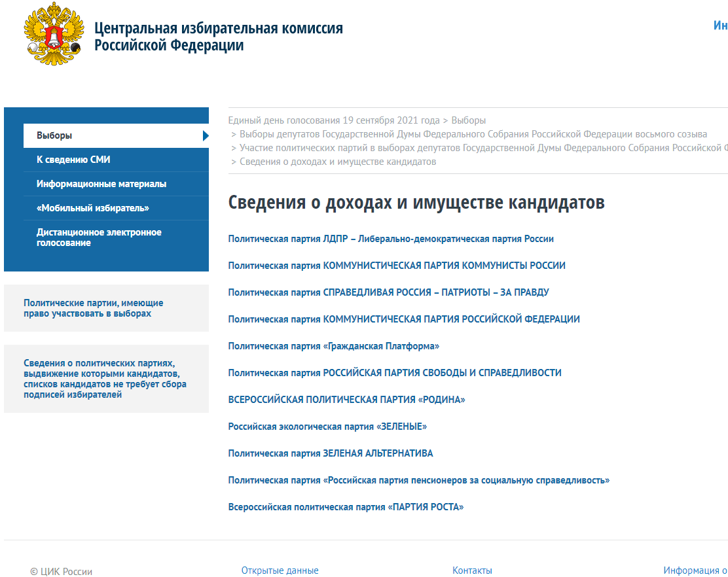Open the «РОДИНА» party link

[x=346, y=400]
